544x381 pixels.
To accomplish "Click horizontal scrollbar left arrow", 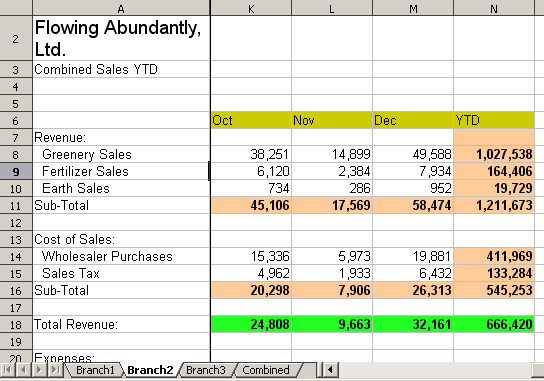I will pyautogui.click(x=331, y=370).
